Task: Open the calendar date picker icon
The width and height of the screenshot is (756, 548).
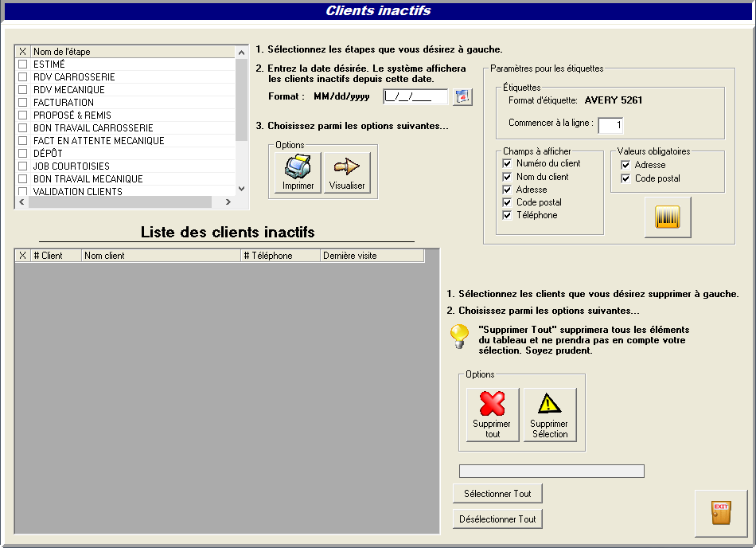Action: (x=462, y=97)
